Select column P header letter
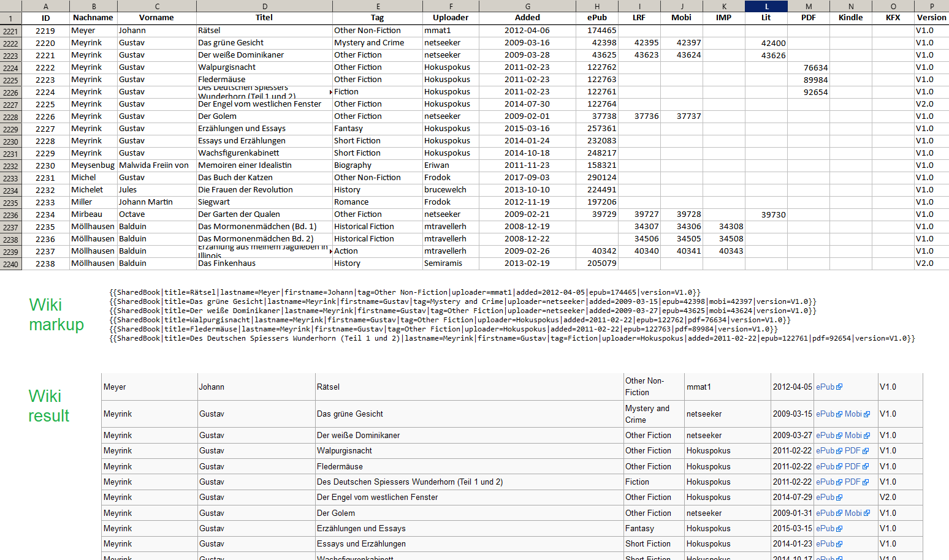This screenshot has width=949, height=560. [x=931, y=6]
